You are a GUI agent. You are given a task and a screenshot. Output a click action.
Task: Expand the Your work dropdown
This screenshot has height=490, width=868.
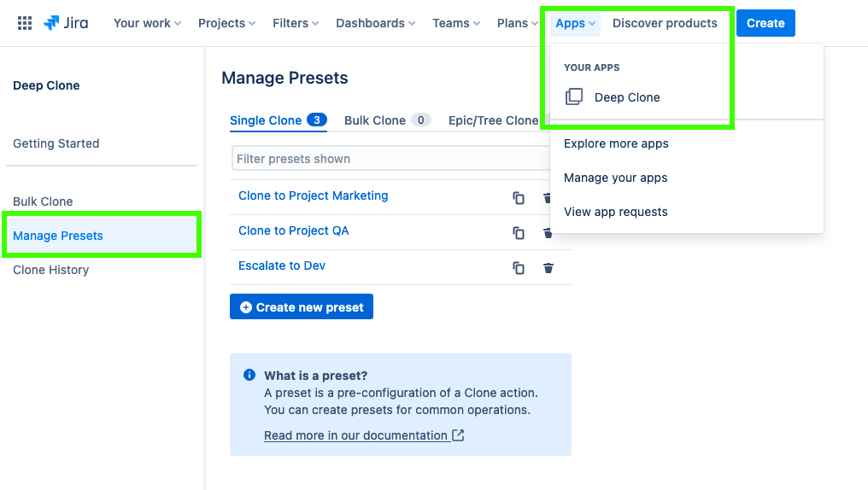coord(147,23)
